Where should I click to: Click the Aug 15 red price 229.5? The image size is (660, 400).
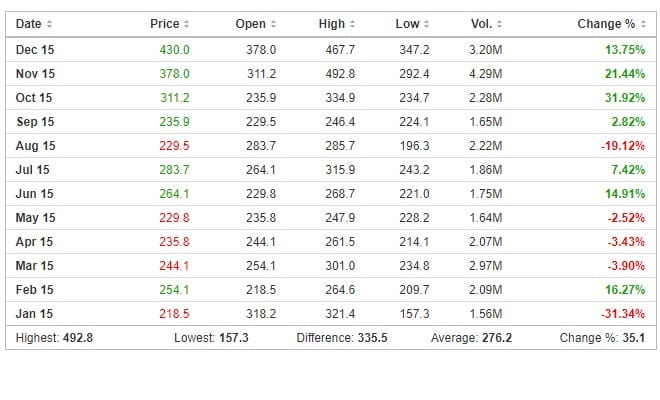tap(174, 146)
